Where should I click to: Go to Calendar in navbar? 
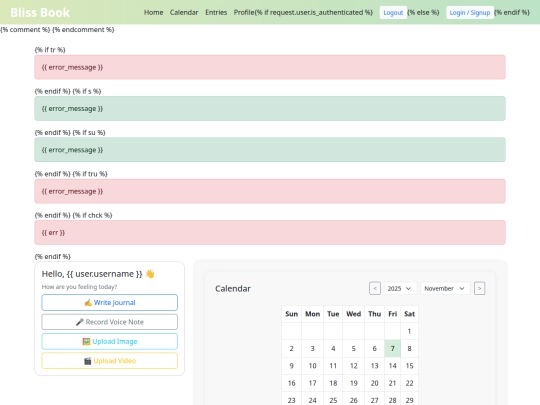click(184, 12)
